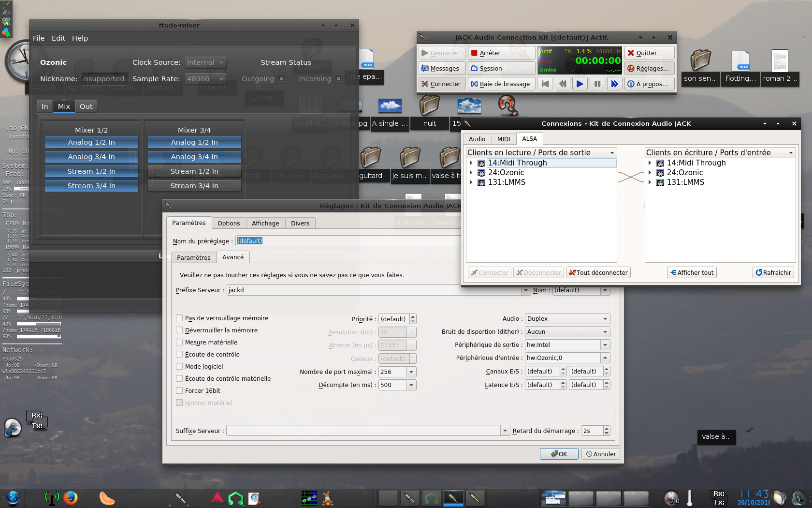
Task: Toggle the 'Mode logiciel' checkbox
Action: tap(179, 366)
